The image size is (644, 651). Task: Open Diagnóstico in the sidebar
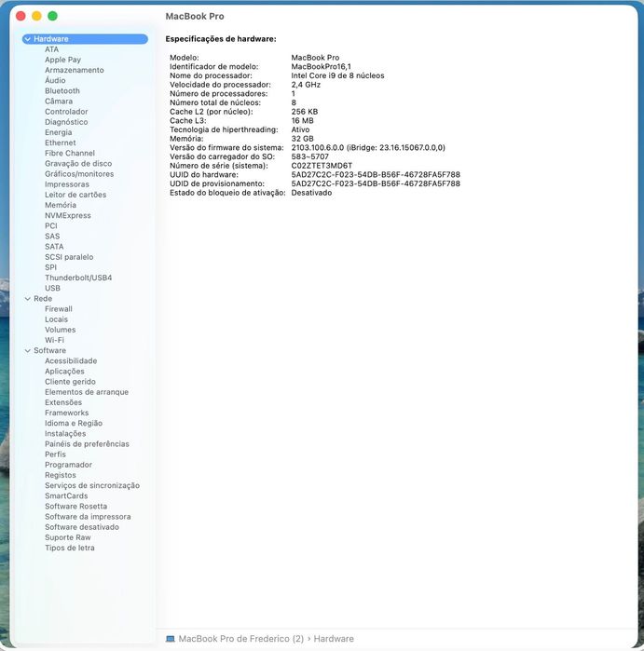click(x=66, y=122)
